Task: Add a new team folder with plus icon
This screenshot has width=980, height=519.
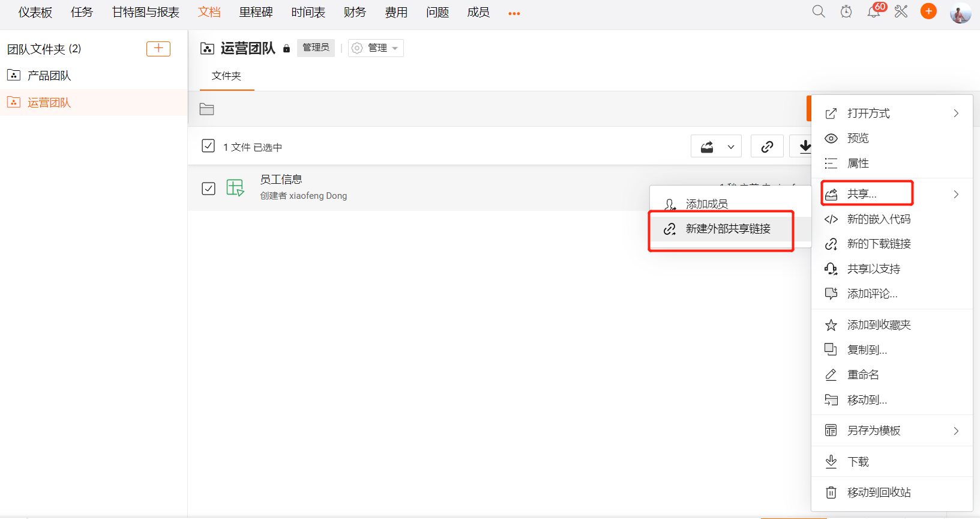Action: (158, 49)
